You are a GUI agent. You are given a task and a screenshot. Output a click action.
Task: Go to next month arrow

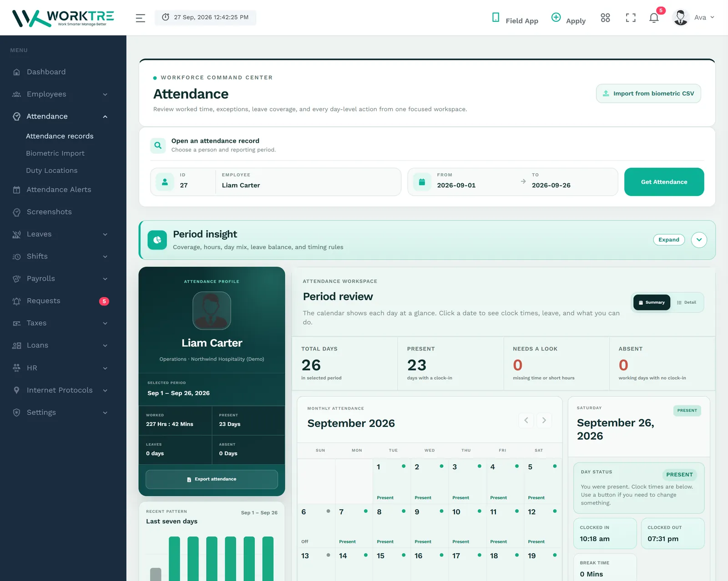(544, 420)
